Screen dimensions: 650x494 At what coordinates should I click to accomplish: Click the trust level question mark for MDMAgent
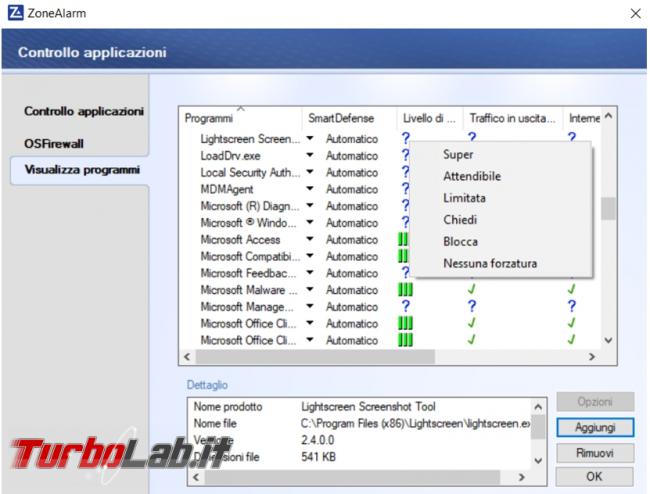[405, 189]
